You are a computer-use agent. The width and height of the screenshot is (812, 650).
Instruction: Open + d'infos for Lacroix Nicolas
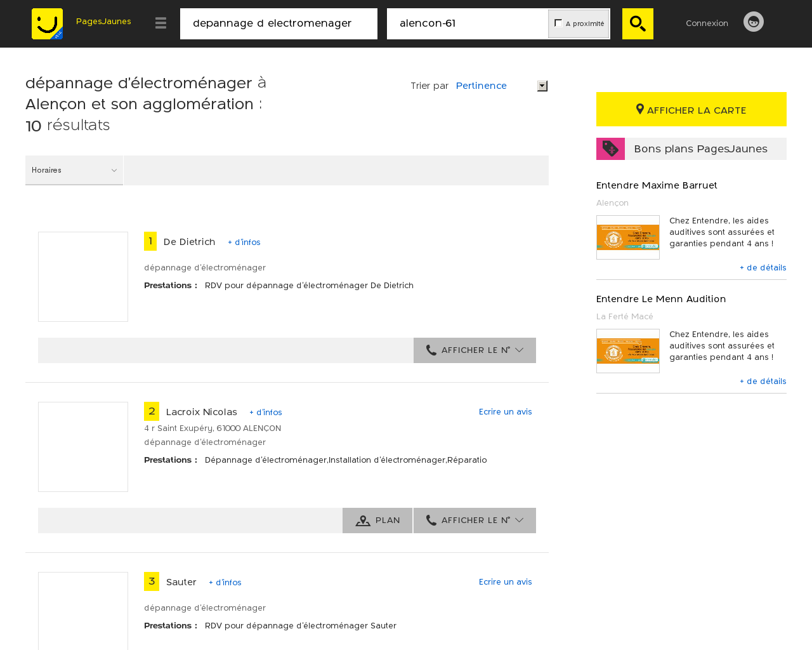pos(266,412)
